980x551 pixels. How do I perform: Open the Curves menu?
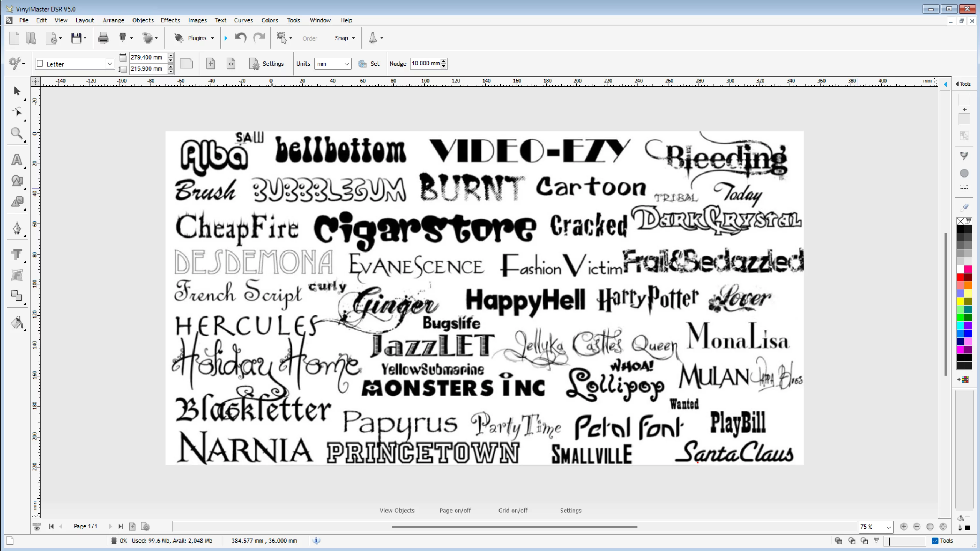click(x=243, y=20)
